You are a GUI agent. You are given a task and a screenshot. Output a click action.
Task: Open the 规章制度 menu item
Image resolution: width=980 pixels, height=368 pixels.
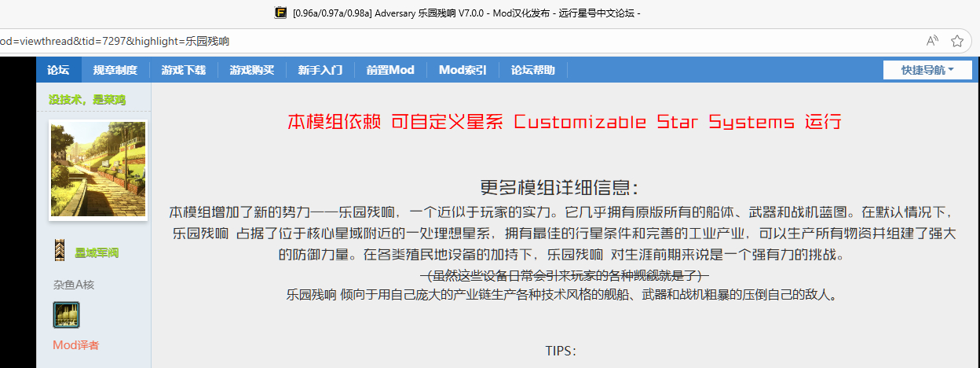(115, 70)
